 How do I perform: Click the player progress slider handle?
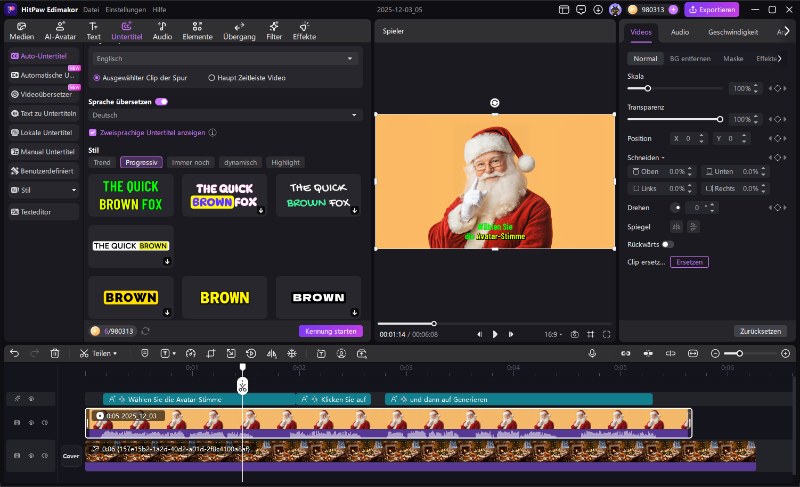point(434,323)
